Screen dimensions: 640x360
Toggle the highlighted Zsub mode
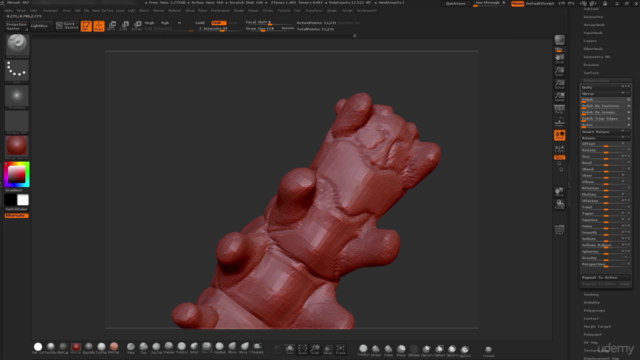(218, 23)
